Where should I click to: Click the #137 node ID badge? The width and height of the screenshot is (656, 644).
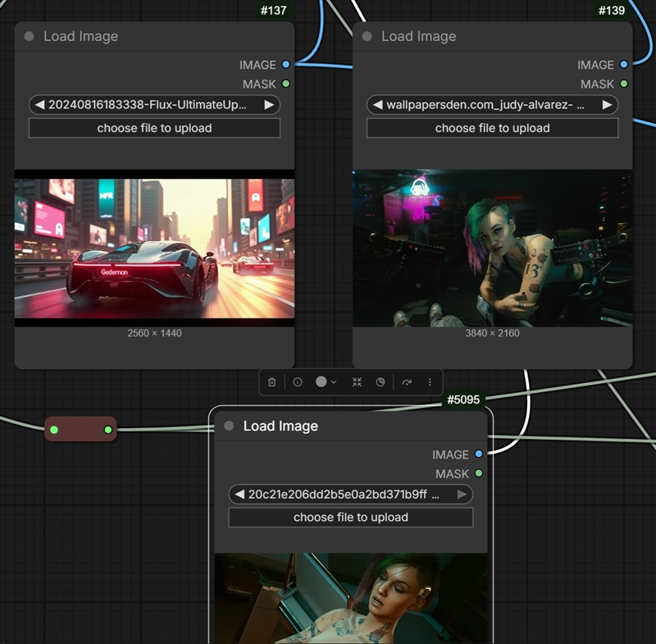point(274,11)
